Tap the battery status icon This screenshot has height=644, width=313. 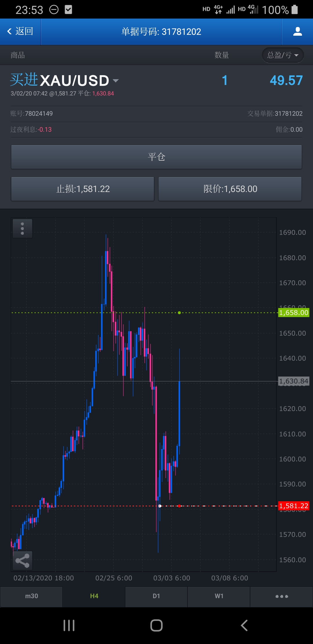[295, 10]
